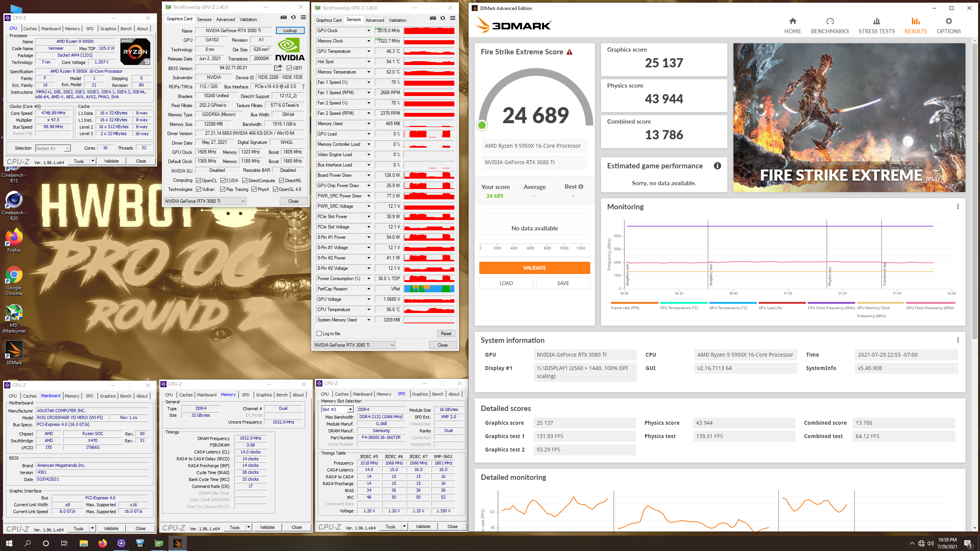
Task: Click the BIOS save/share icon in GPU-Z
Action: point(278,68)
